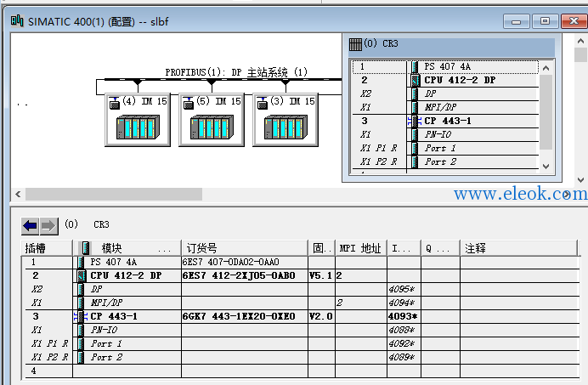Click CP 443-1 module icon in table

[81, 316]
